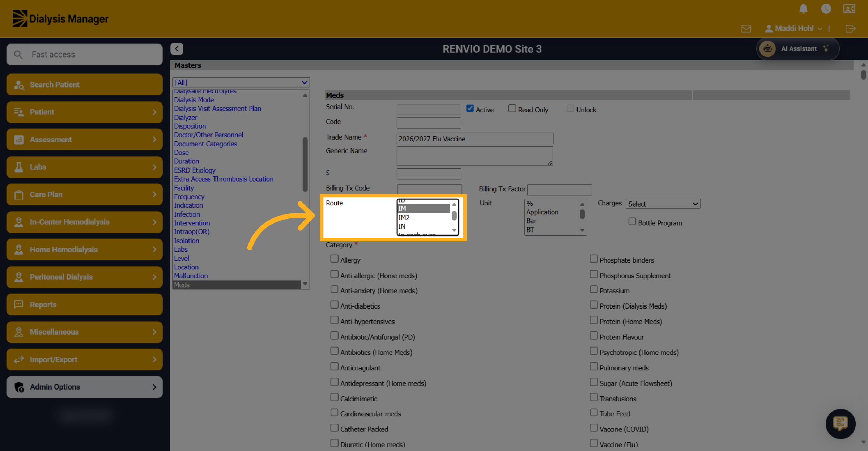Click the Reports icon in sidebar
Screen dimensions: 868x451
pyautogui.click(x=19, y=305)
